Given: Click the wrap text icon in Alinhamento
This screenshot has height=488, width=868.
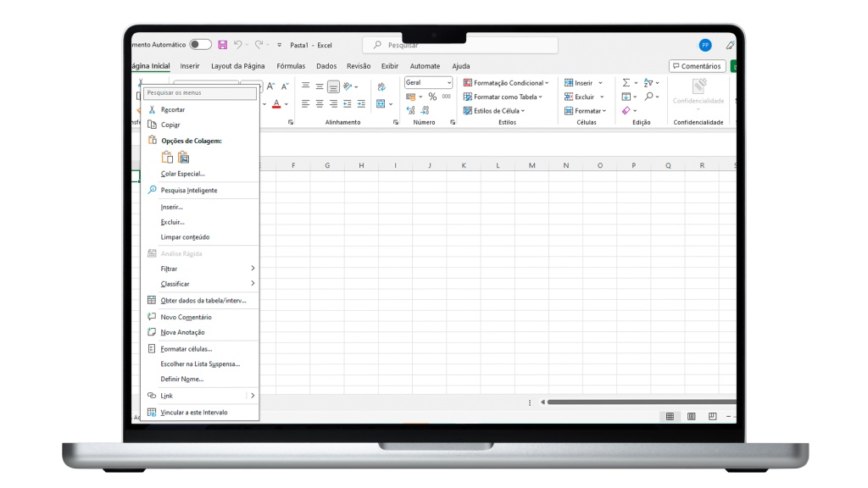Looking at the screenshot, I should click(381, 86).
